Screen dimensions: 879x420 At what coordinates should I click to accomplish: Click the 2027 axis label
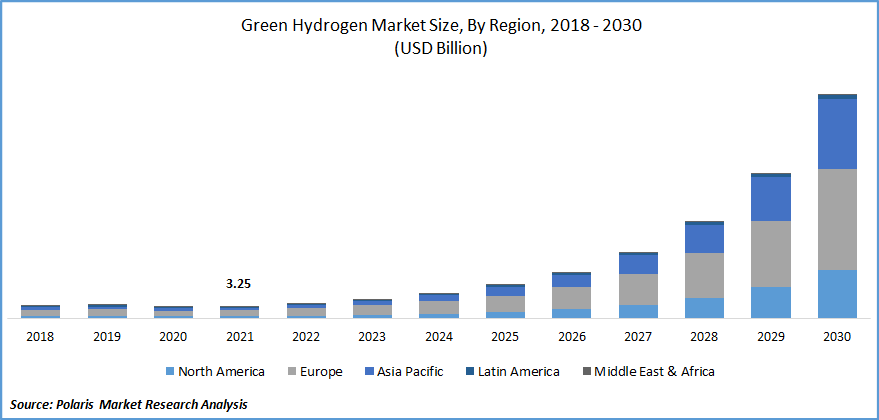tap(639, 337)
